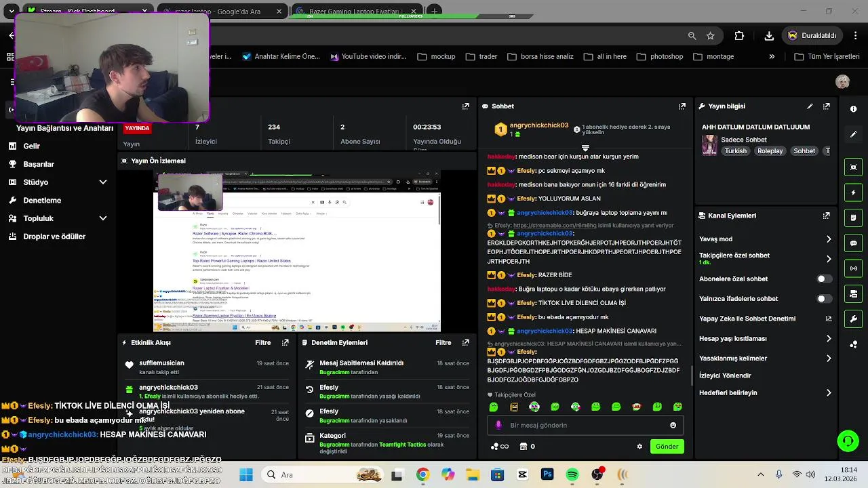Click the wrench icon in right sidebar

coord(853,319)
